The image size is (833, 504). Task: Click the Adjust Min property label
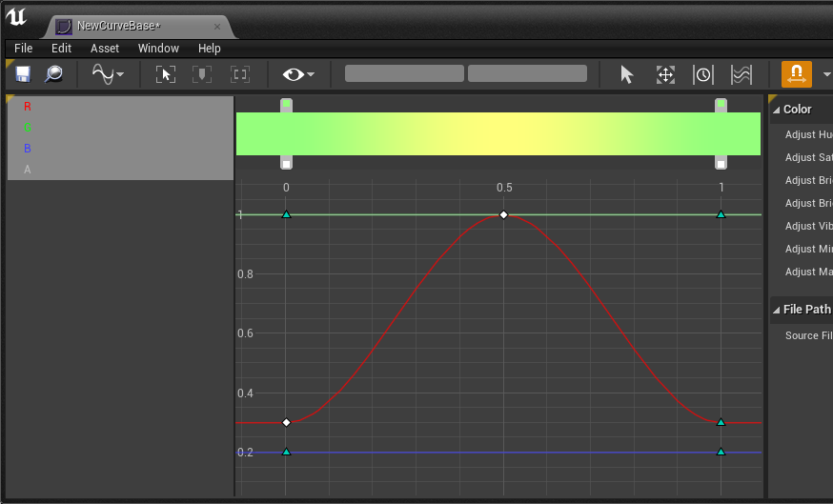coord(808,249)
